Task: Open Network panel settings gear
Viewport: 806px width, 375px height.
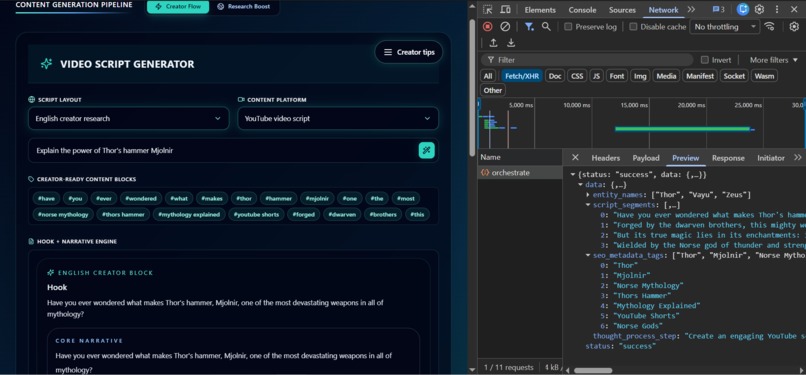Action: [x=794, y=26]
